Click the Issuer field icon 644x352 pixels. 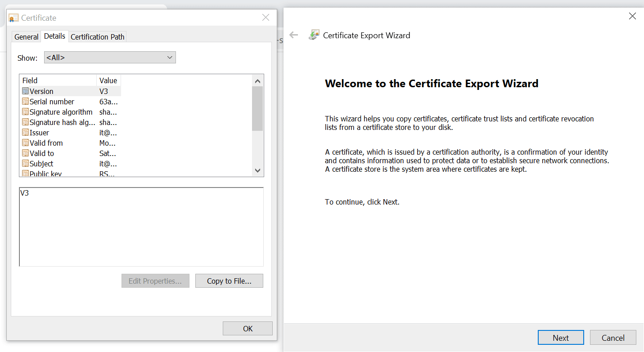26,133
